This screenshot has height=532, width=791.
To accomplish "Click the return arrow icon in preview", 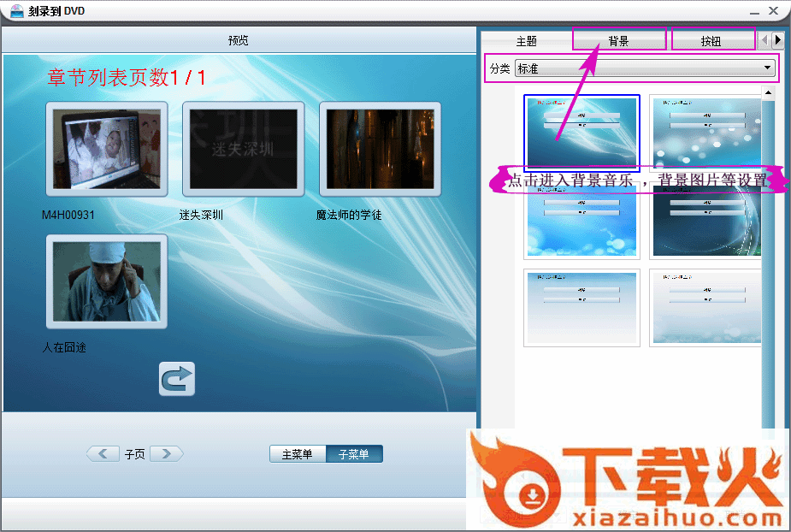I will click(177, 379).
